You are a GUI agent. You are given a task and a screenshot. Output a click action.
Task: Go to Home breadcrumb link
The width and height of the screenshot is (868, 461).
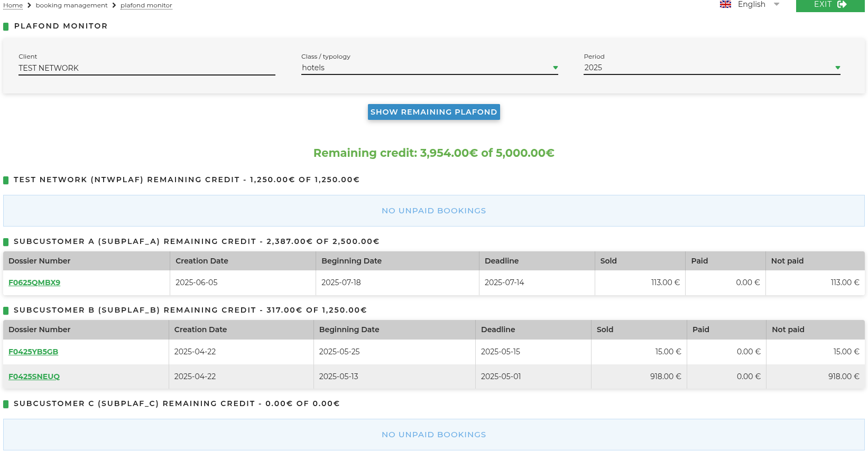(13, 5)
